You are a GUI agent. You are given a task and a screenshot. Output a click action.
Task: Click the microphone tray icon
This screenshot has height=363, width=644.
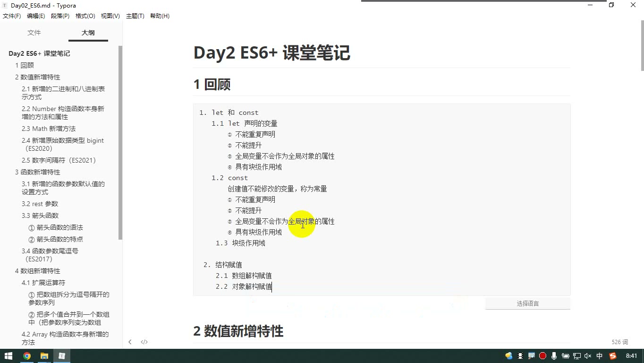pos(554,356)
